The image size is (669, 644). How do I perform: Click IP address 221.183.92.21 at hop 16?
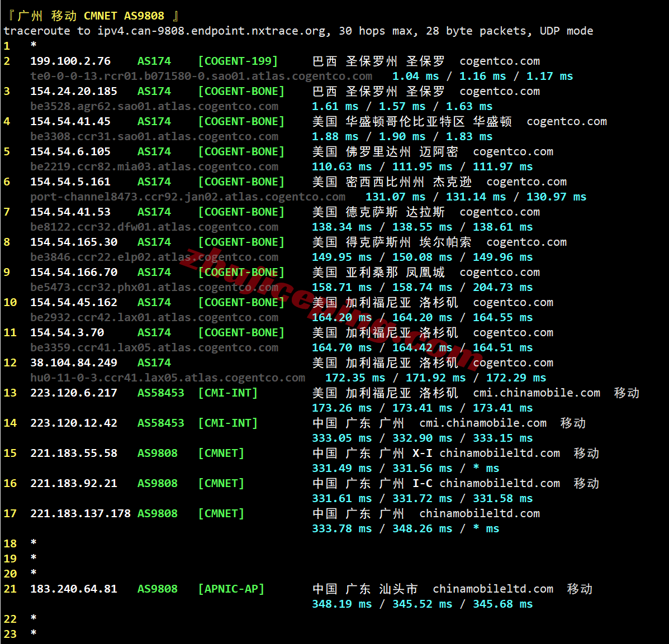tap(74, 483)
